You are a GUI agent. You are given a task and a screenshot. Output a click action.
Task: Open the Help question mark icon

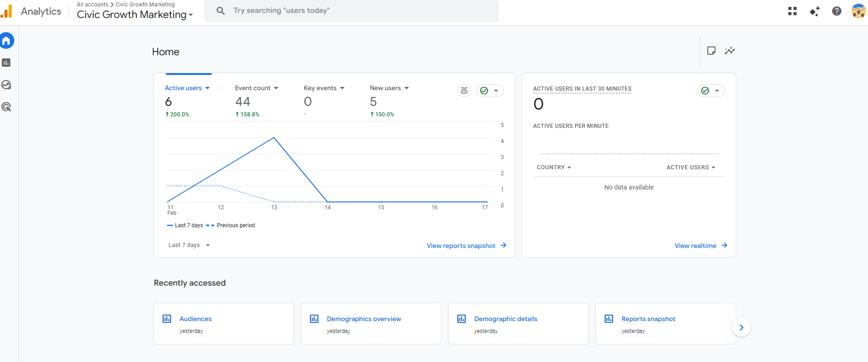(x=837, y=11)
